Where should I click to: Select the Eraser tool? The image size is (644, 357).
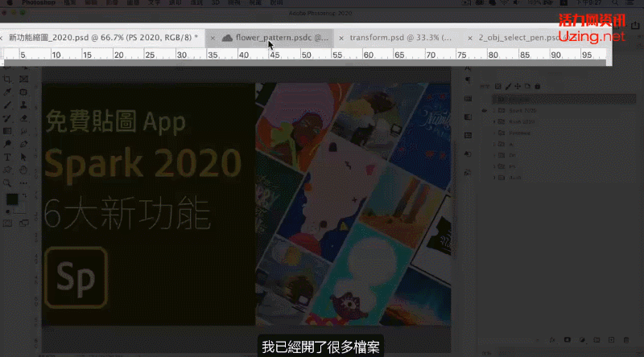coord(24,118)
